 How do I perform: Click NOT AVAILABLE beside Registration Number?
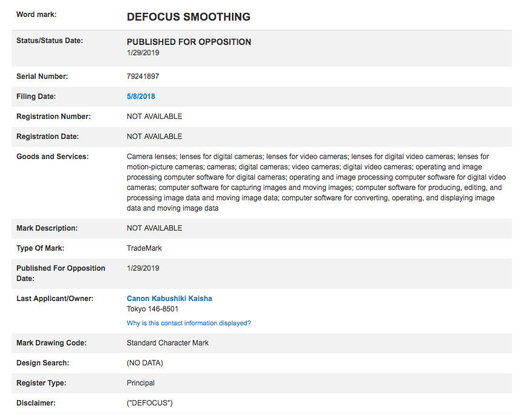coord(154,117)
